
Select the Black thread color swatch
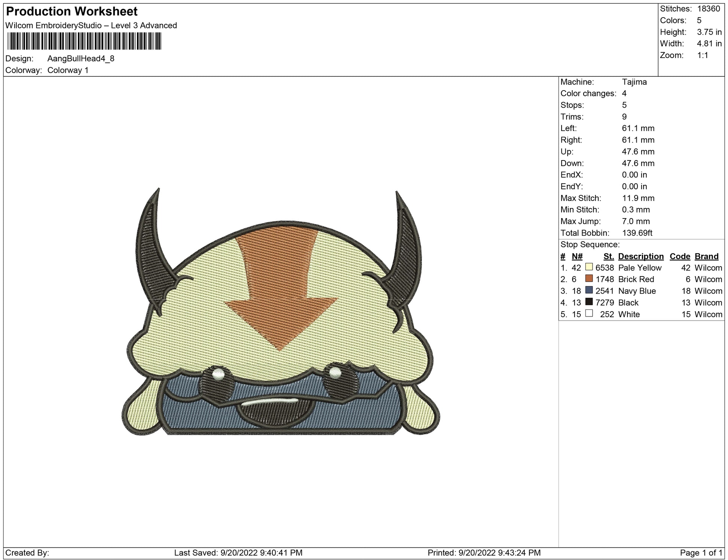(589, 302)
